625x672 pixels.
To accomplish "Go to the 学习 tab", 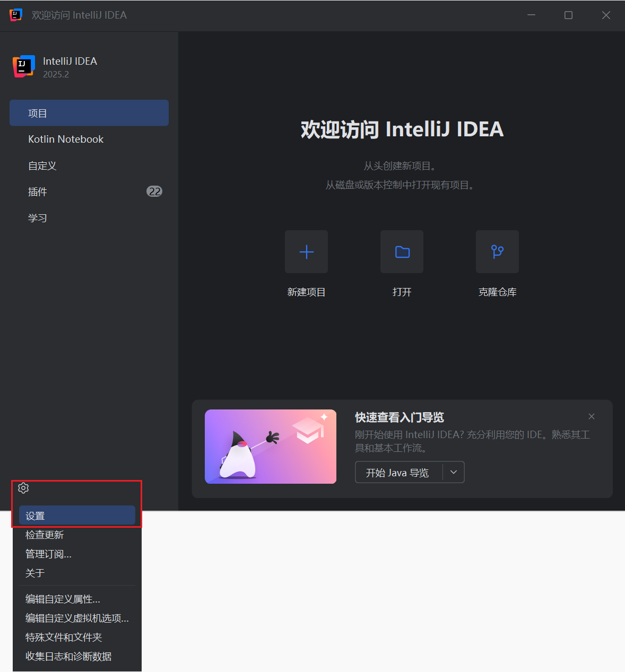I will click(x=89, y=218).
